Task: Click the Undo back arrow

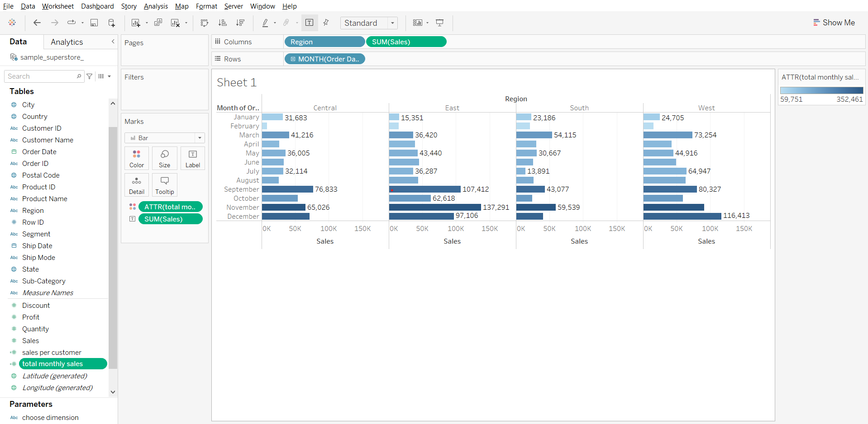Action: (x=37, y=23)
